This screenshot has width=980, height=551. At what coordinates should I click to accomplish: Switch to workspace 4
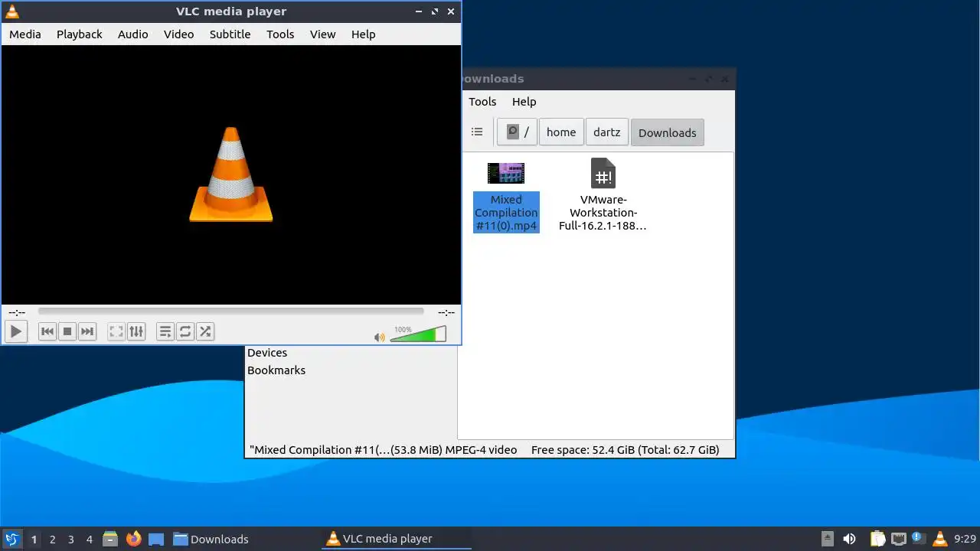click(89, 540)
